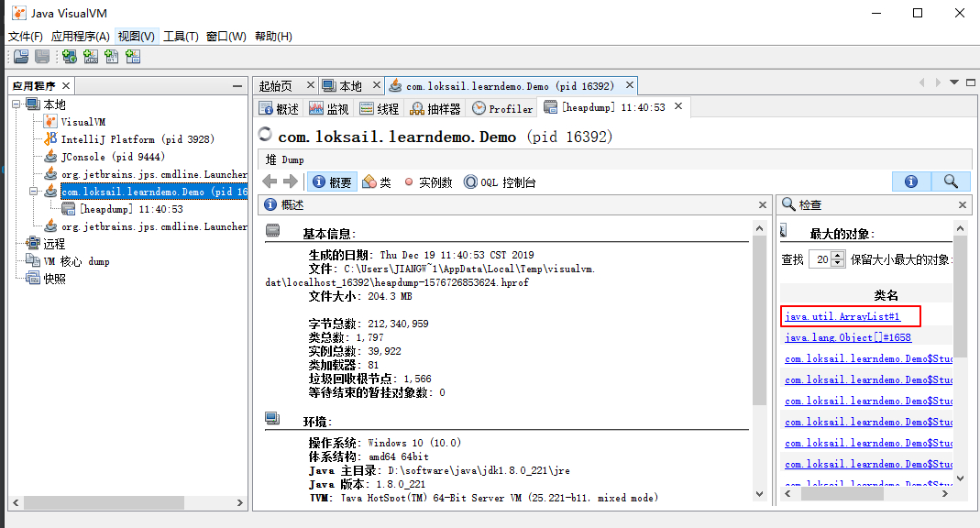Screen dimensions: 980x528
Task: Open the 监视 monitor subtab
Action: point(329,109)
